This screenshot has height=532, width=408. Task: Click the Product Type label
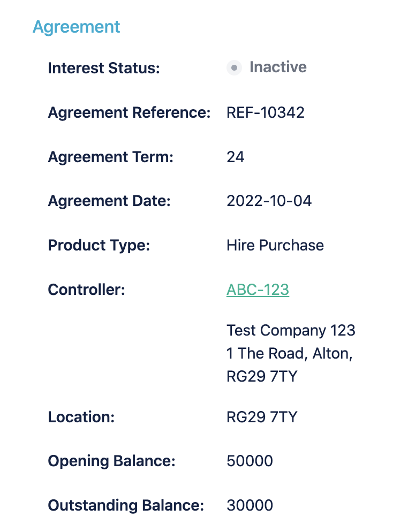[x=99, y=246]
